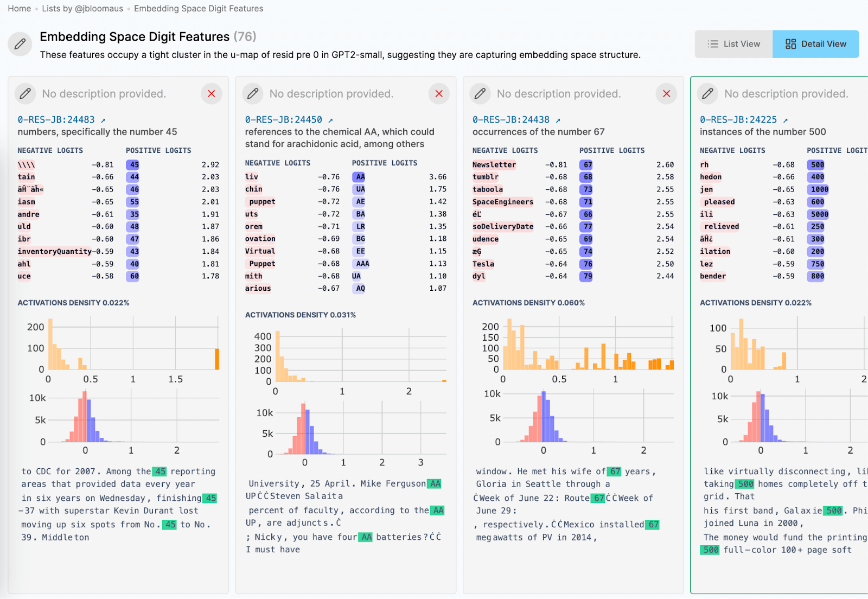The height and width of the screenshot is (599, 868).
Task: Click positive logit token 500
Action: (817, 165)
